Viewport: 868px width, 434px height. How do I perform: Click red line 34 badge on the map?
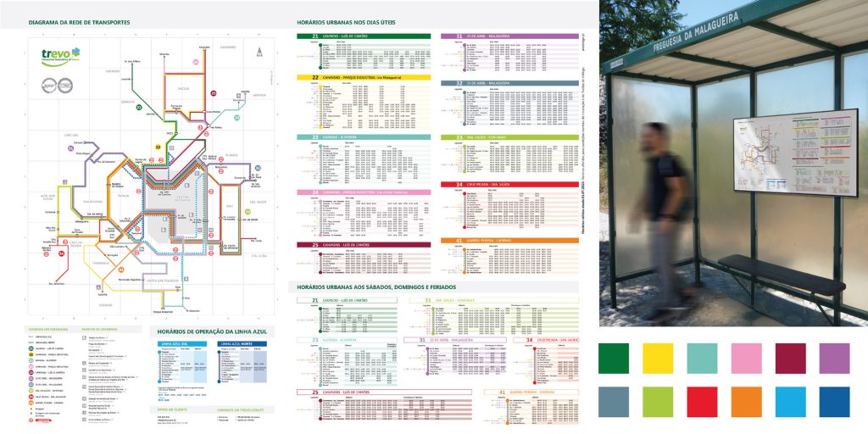point(61,253)
